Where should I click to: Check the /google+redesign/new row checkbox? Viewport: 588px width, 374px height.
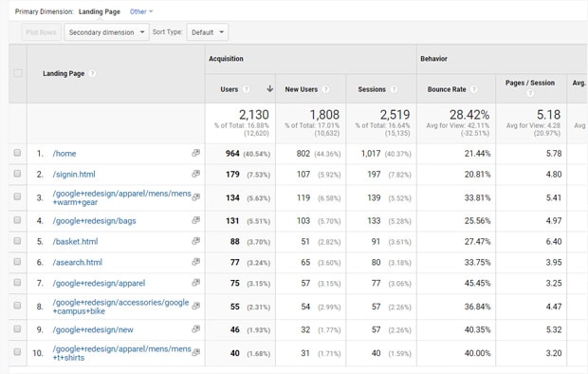(x=17, y=329)
